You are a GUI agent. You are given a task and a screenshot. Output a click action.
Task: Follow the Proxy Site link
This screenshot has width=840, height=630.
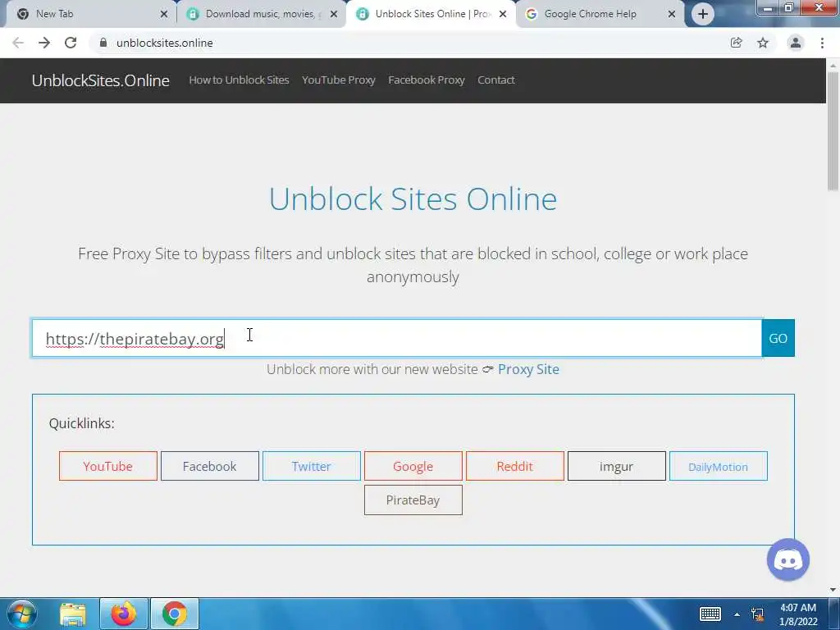pyautogui.click(x=529, y=369)
